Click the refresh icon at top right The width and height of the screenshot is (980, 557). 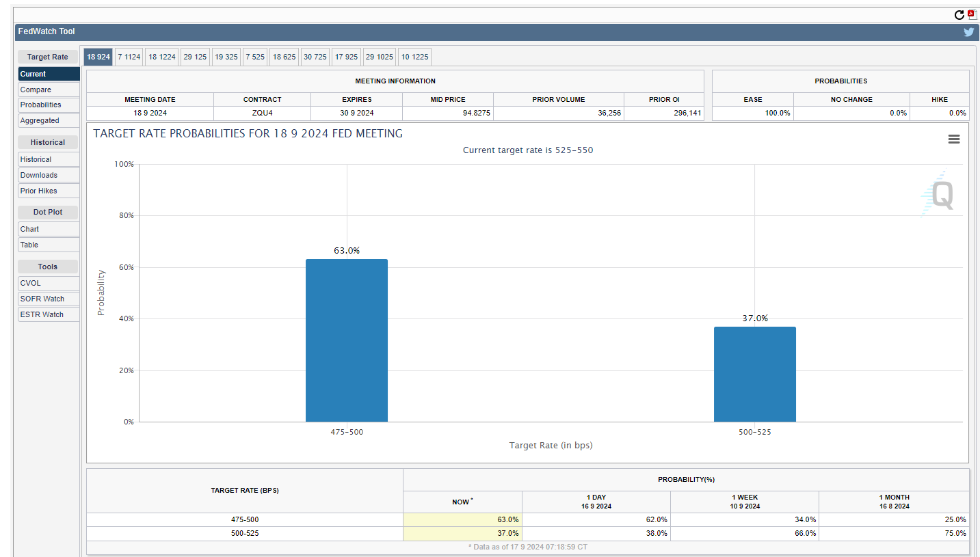pyautogui.click(x=959, y=15)
